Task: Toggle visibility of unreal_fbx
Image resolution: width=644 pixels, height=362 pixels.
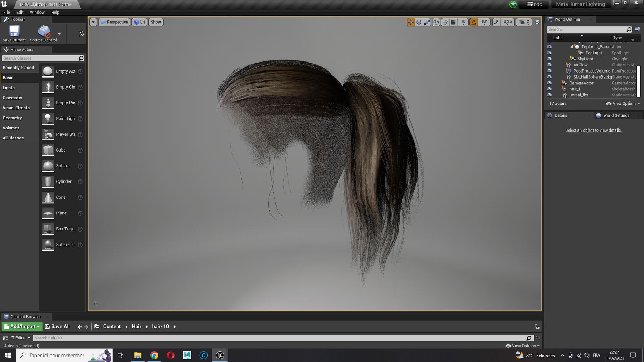Action: [550, 95]
